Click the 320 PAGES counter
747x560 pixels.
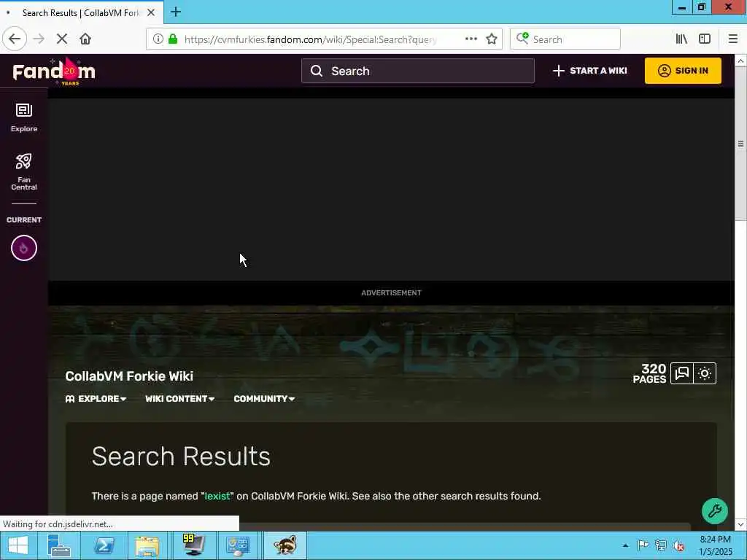[649, 373]
